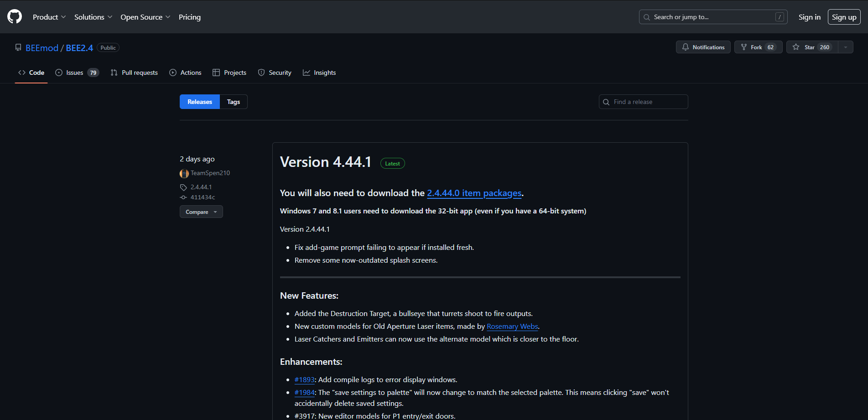Open the 2.4.44.0 item packages link

(x=474, y=193)
